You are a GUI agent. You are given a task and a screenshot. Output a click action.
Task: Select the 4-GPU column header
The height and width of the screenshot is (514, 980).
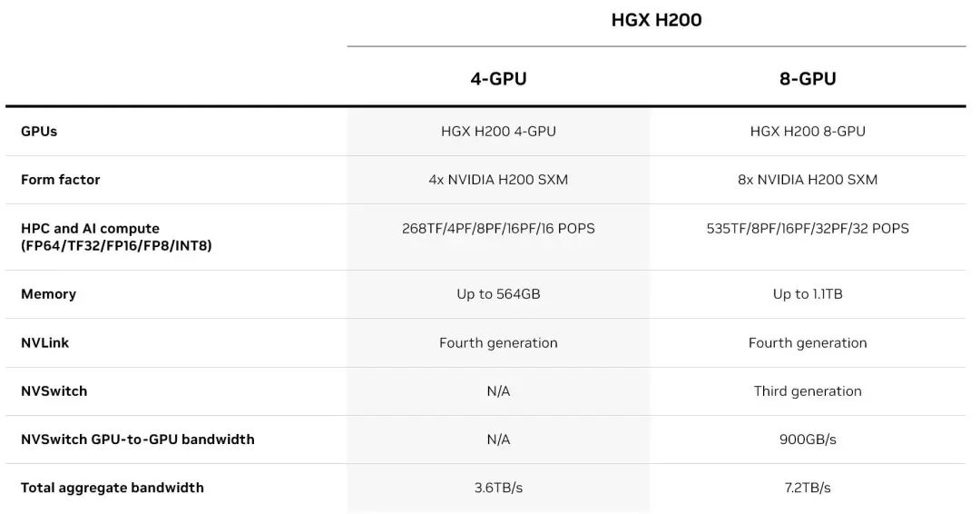click(x=498, y=79)
